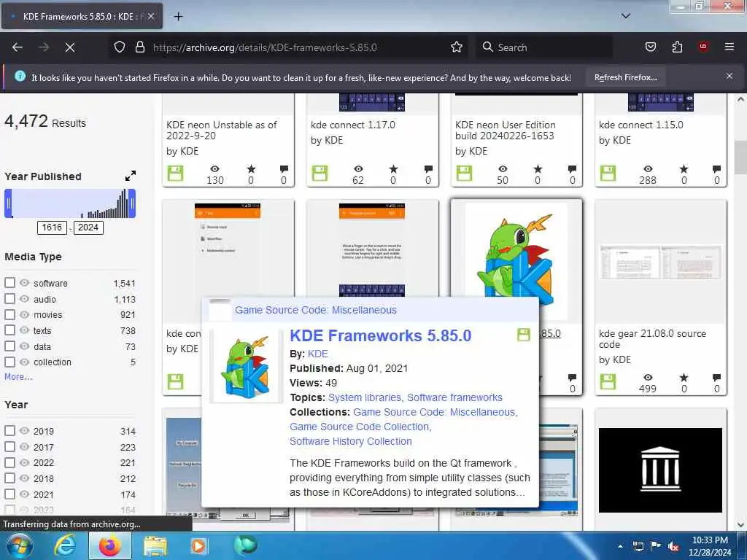Toggle the eye icon next to texts
The image size is (747, 560).
24,330
